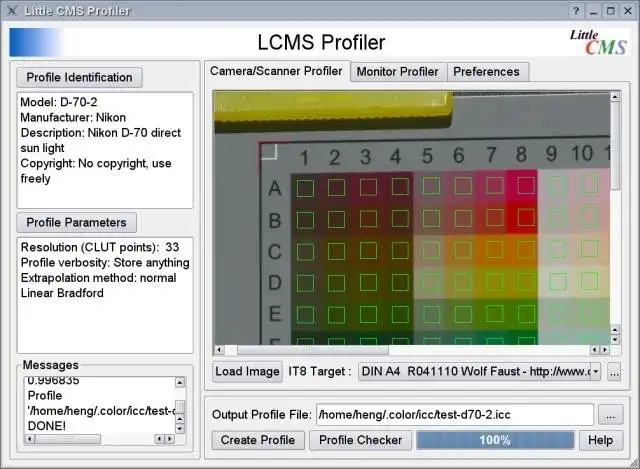Screen dimensions: 640x469
Task: Click the 'Linear Bradford' text
Action: [x=62, y=293]
